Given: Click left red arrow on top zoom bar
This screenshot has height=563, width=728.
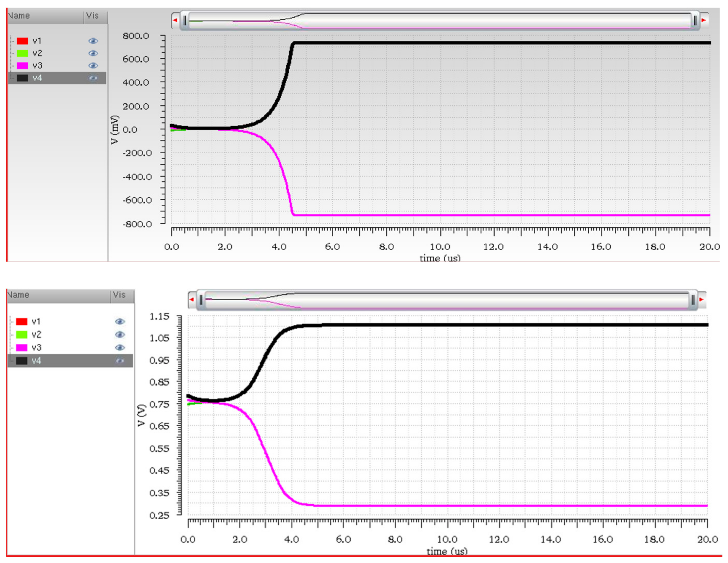Looking at the screenshot, I should (x=175, y=20).
